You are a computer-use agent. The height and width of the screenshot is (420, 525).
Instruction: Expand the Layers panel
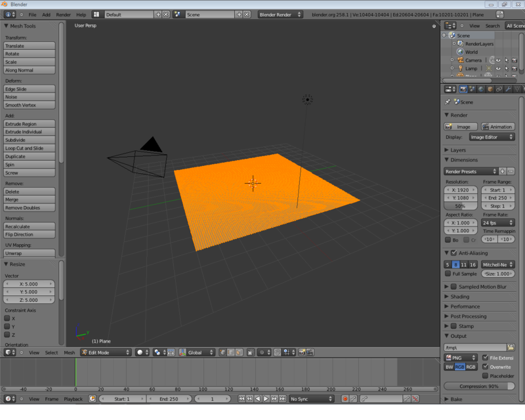pos(457,150)
